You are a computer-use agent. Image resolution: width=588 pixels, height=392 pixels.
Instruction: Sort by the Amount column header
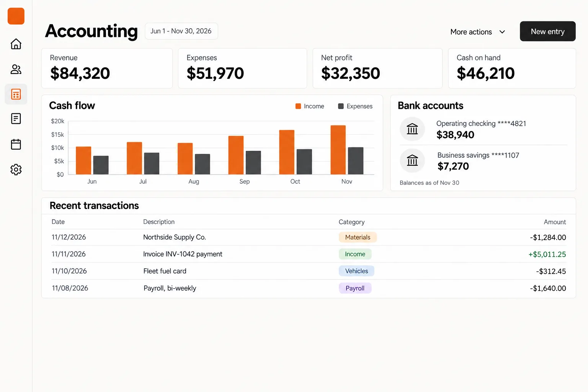coord(555,222)
